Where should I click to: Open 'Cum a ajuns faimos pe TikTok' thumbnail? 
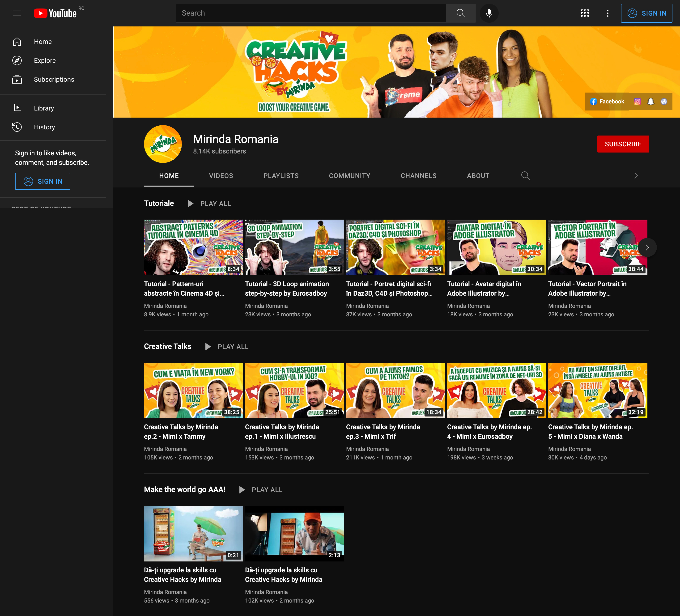pyautogui.click(x=395, y=390)
